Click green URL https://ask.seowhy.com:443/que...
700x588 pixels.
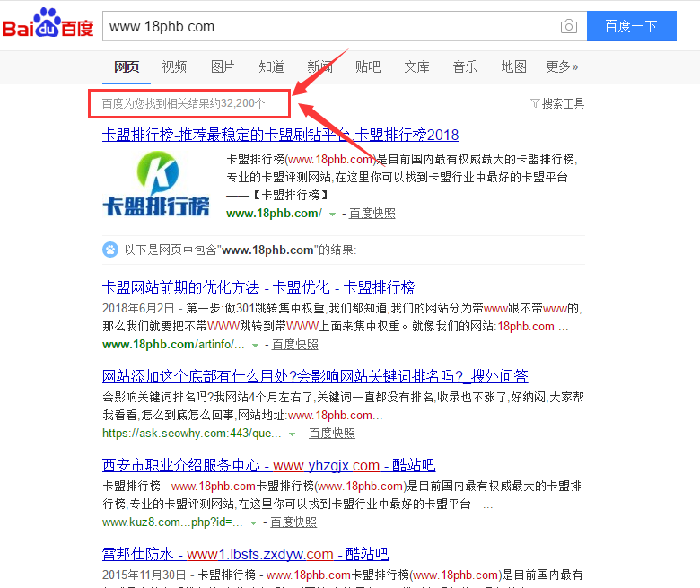(x=192, y=433)
